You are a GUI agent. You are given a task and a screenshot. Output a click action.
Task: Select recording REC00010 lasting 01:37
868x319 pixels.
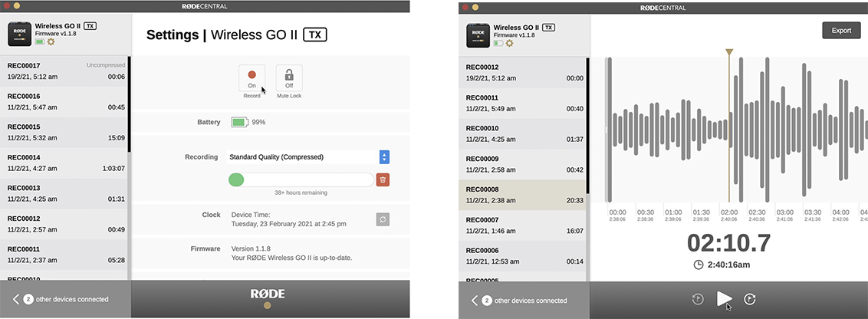(x=523, y=133)
